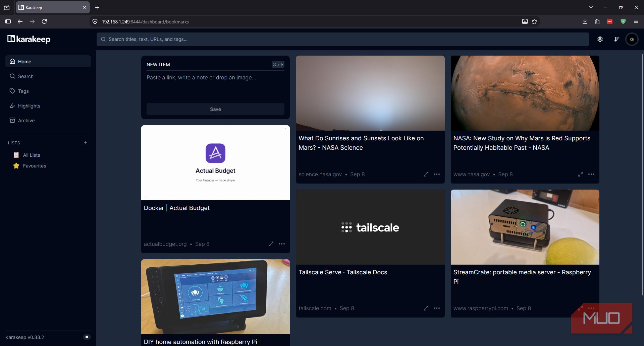Expand the Docker Actual Budget bookmark
The width and height of the screenshot is (644, 346).
pyautogui.click(x=271, y=244)
